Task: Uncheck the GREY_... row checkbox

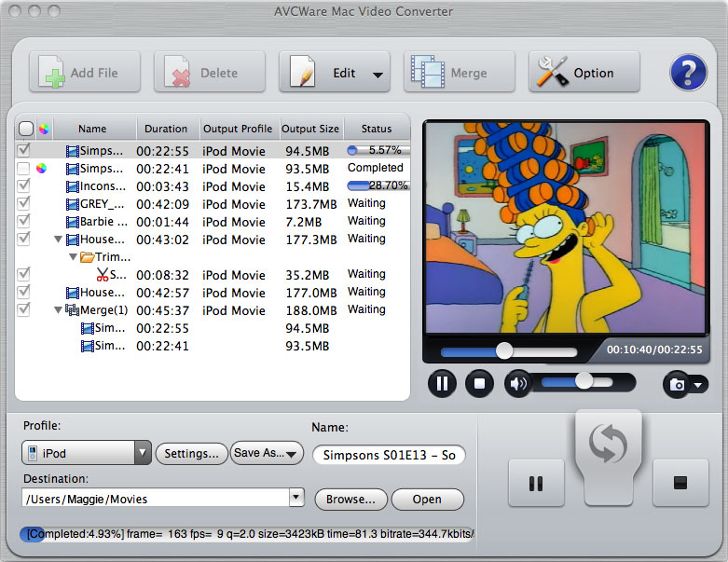Action: pyautogui.click(x=23, y=203)
